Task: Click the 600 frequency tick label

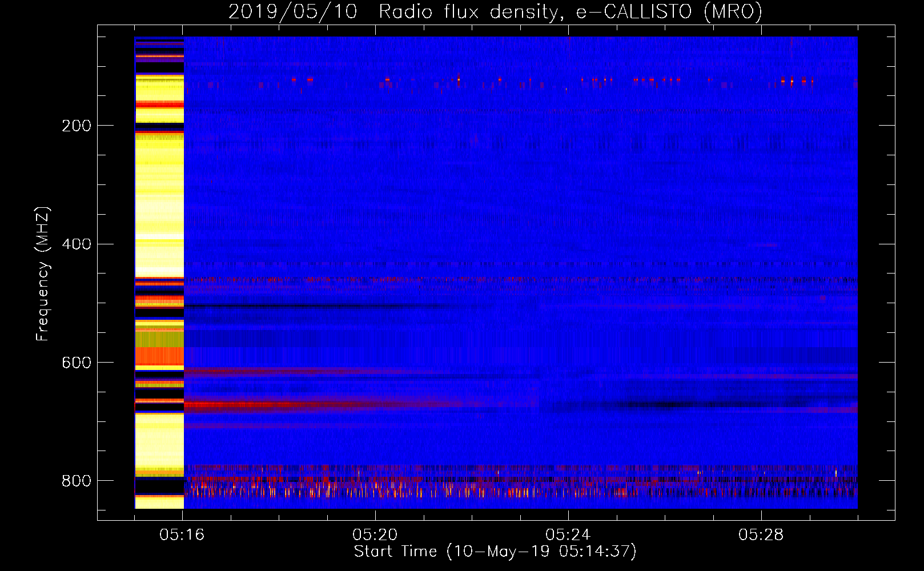Action: pyautogui.click(x=77, y=363)
